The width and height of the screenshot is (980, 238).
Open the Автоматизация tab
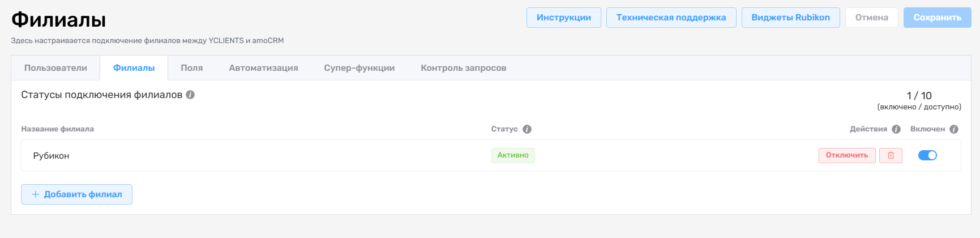[263, 68]
